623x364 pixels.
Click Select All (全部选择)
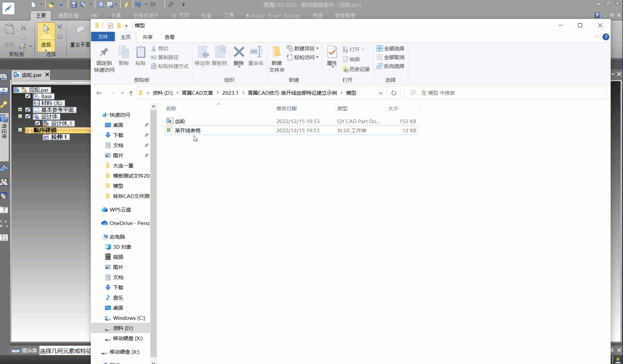pos(390,49)
